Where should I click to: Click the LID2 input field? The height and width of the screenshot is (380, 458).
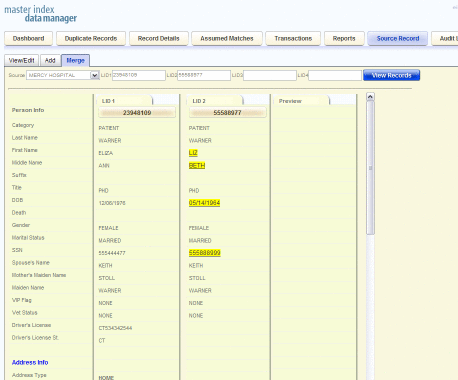[x=204, y=75]
